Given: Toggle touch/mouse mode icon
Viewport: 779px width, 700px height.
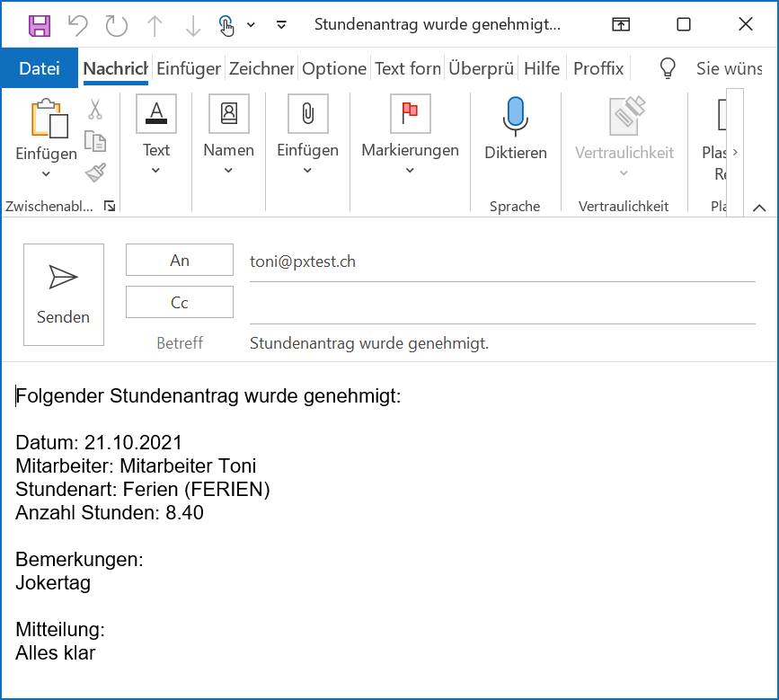Looking at the screenshot, I should coord(226,25).
